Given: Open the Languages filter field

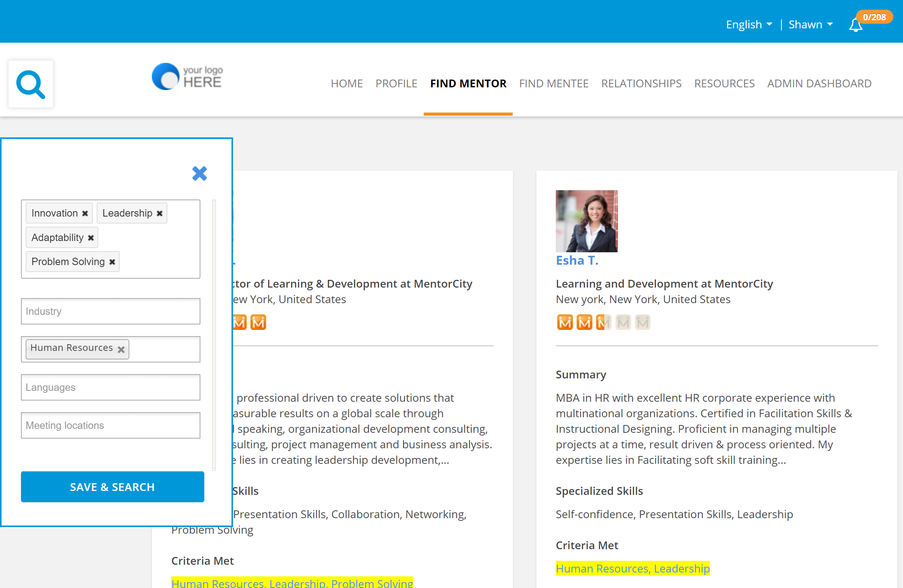Looking at the screenshot, I should (111, 387).
